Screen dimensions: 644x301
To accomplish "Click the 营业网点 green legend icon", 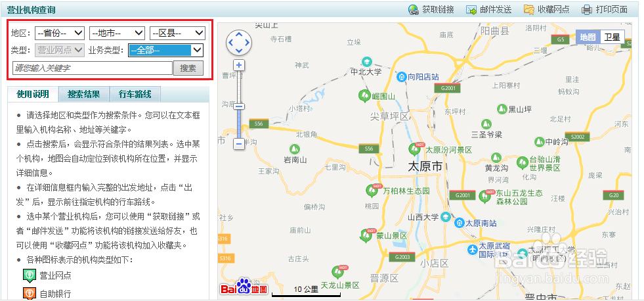I will point(29,275).
